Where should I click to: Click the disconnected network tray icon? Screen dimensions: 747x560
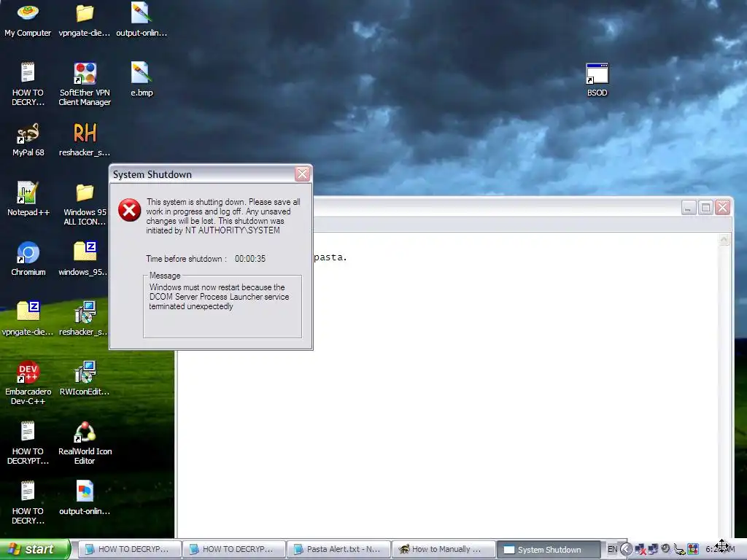[640, 550]
